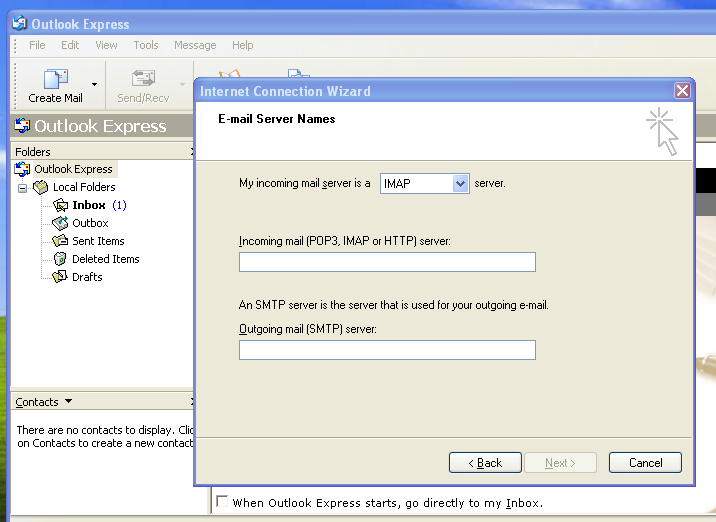Click the Outgoing mail SMTP server field
Screen dimensions: 716x522
pyautogui.click(x=387, y=350)
